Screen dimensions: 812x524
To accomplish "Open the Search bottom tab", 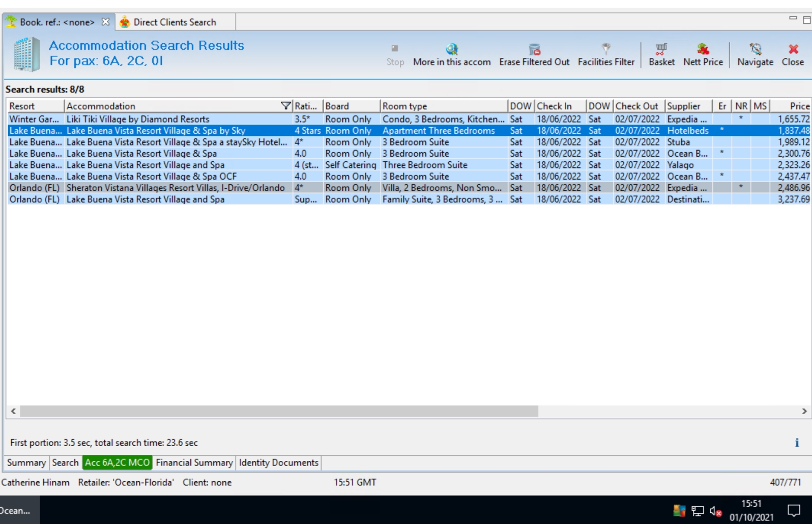I will (x=66, y=462).
